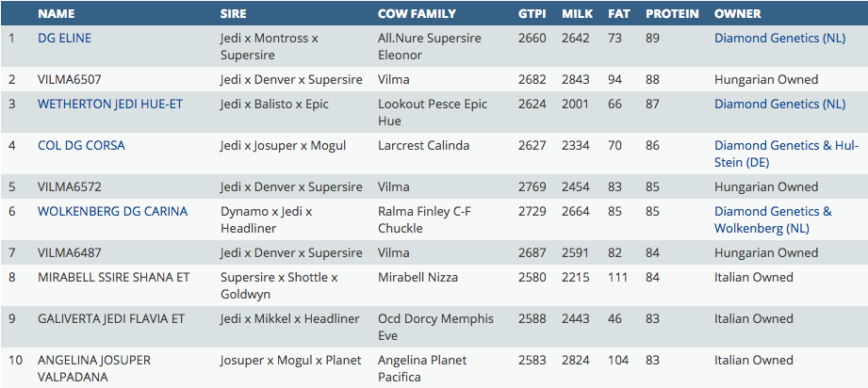Select the VILMA6507 name cell

69,80
